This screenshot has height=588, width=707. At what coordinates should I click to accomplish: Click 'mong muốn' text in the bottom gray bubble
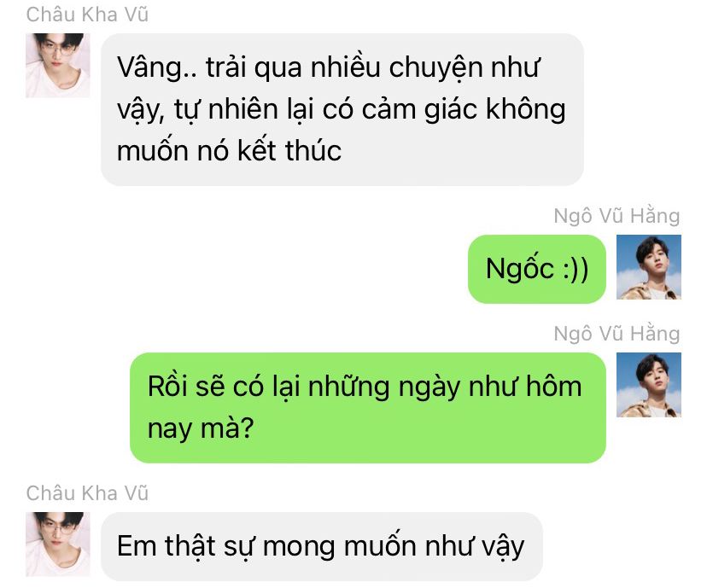340,546
